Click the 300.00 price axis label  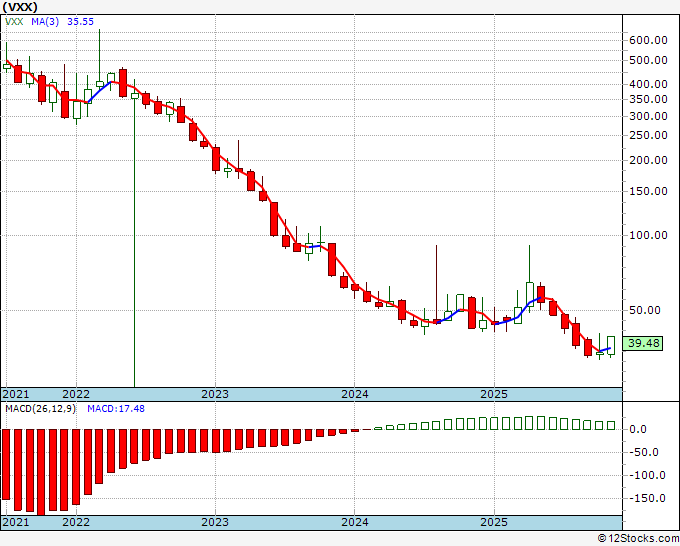tap(648, 116)
